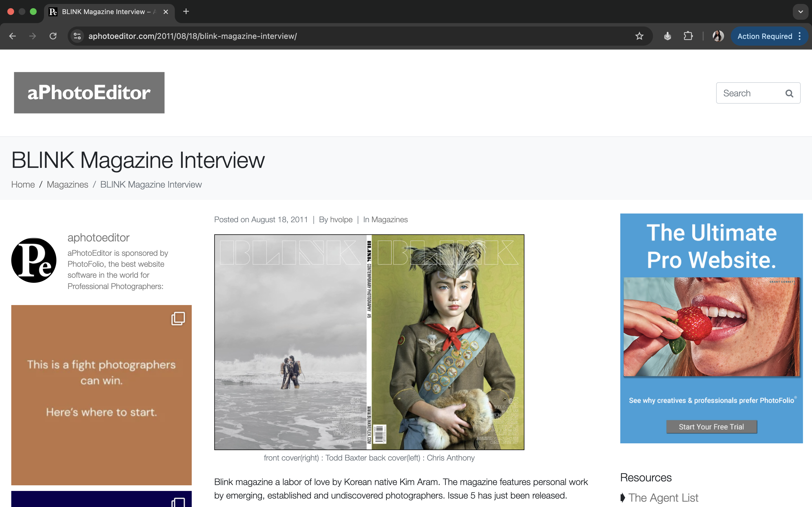Viewport: 812px width, 507px height.
Task: Open the site information icon in address bar
Action: tap(77, 36)
